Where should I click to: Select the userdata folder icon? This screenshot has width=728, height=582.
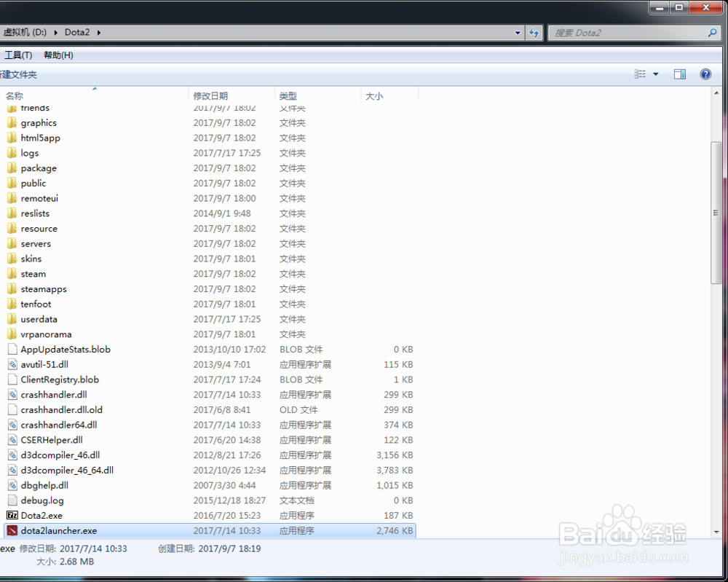coord(12,319)
